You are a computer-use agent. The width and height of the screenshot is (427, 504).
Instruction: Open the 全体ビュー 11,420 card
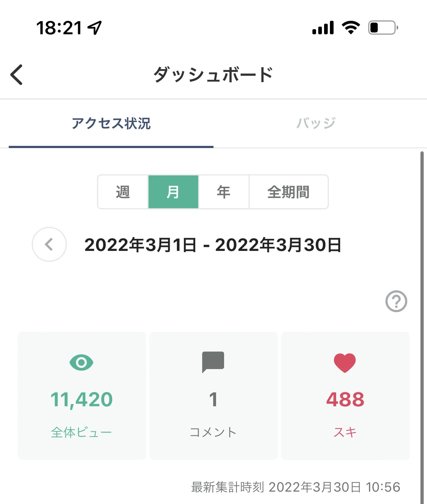(x=81, y=396)
